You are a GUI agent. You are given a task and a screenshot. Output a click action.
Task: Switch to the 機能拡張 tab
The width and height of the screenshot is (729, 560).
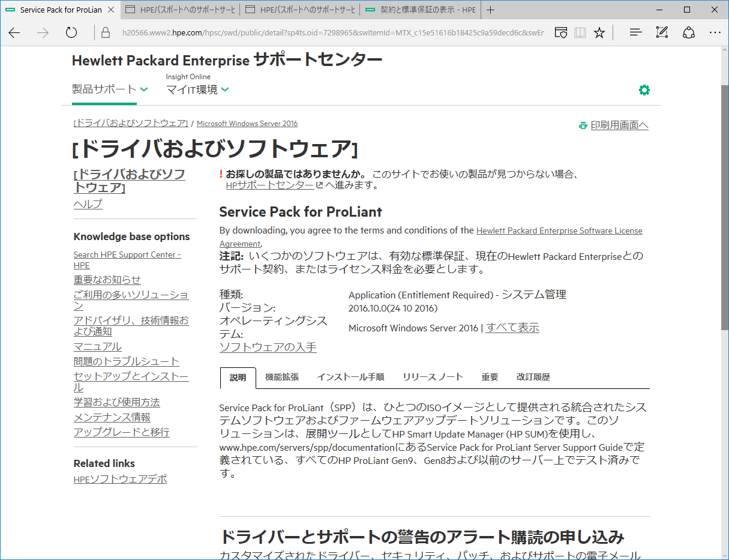click(282, 377)
